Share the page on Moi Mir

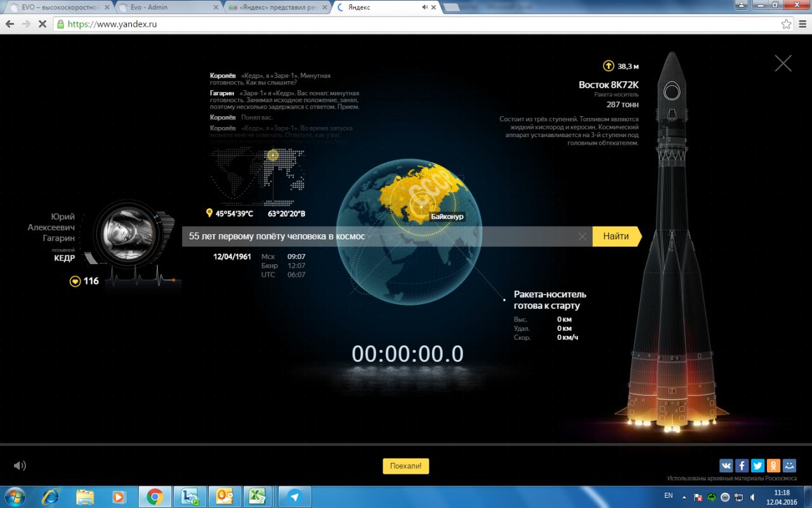click(x=789, y=465)
